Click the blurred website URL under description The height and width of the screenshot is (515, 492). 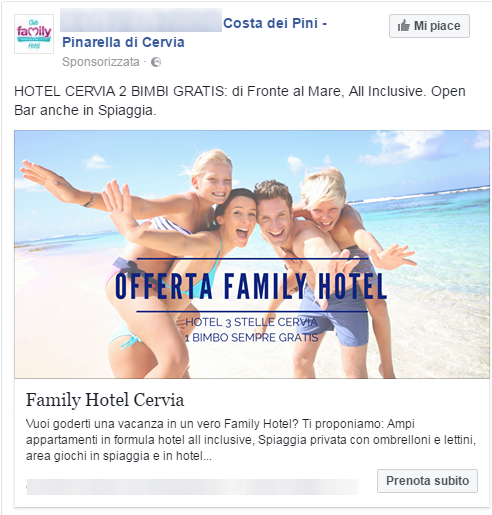pyautogui.click(x=193, y=487)
